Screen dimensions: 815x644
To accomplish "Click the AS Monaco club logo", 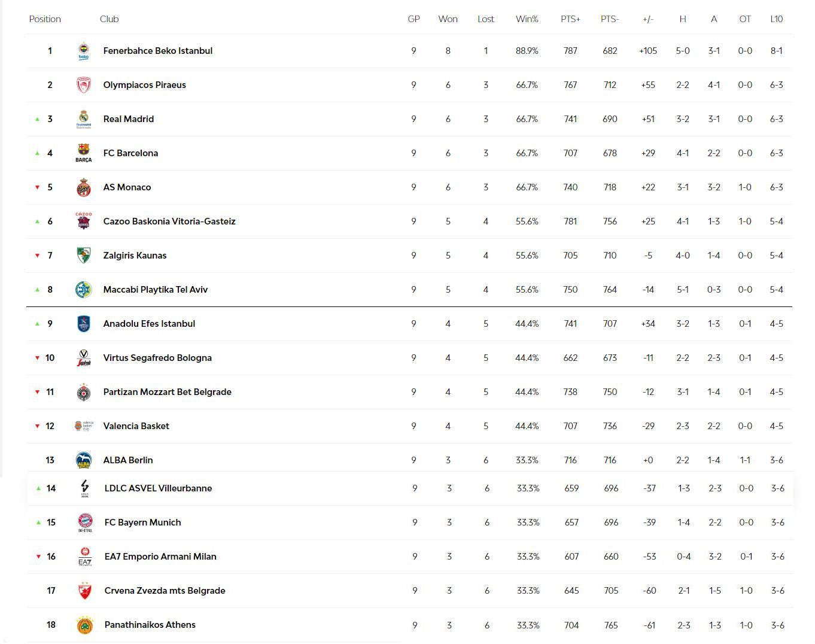I will pos(84,187).
